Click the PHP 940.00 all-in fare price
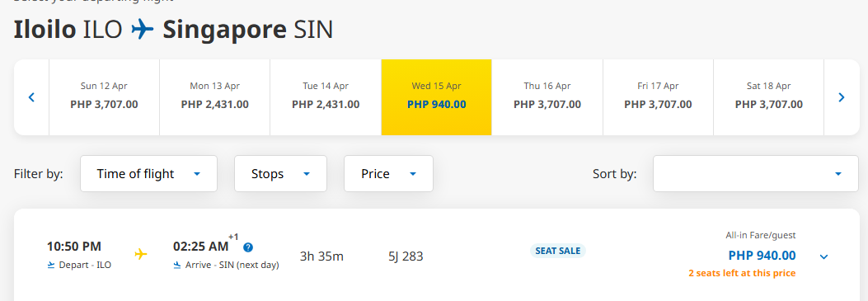868x301 pixels. 762,256
